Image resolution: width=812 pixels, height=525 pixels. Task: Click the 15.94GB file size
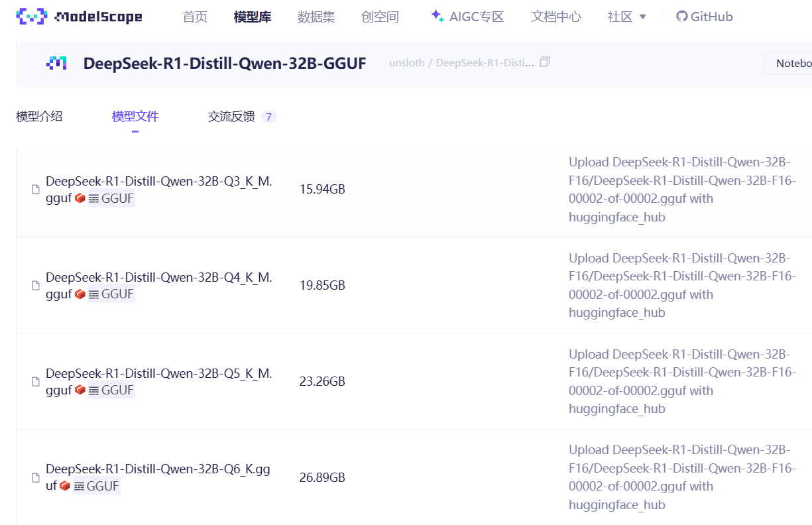click(x=322, y=190)
